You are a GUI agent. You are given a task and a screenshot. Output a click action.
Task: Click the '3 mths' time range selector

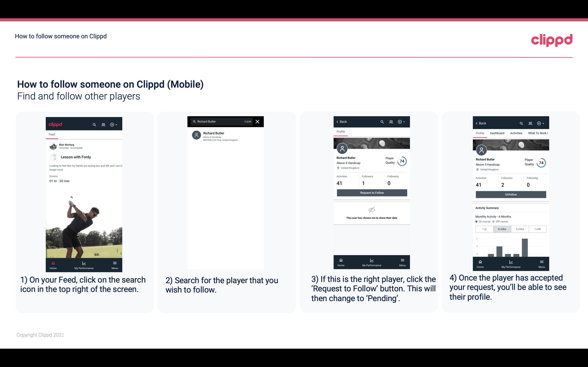520,229
